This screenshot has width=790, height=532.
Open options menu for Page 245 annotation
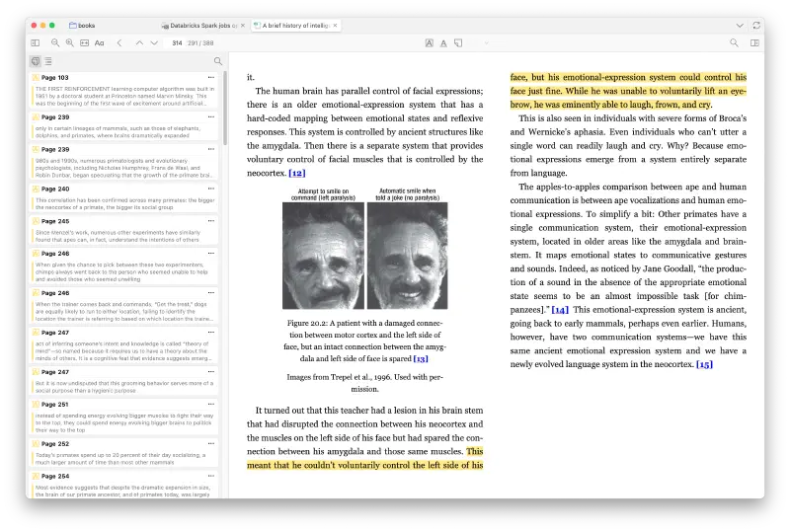210,221
